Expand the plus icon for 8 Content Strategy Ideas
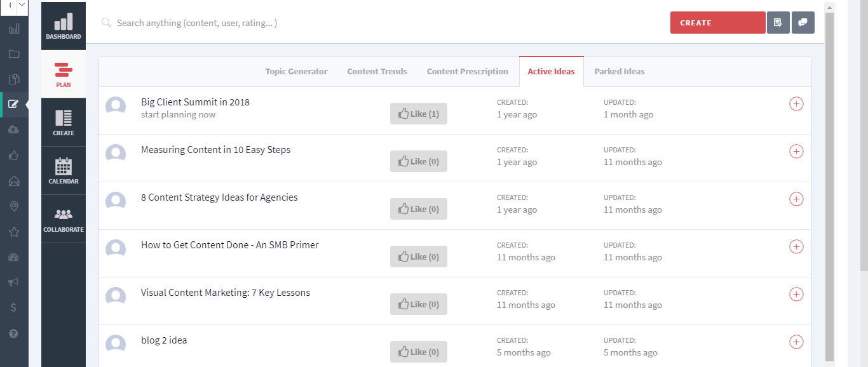The width and height of the screenshot is (868, 367). pyautogui.click(x=796, y=199)
